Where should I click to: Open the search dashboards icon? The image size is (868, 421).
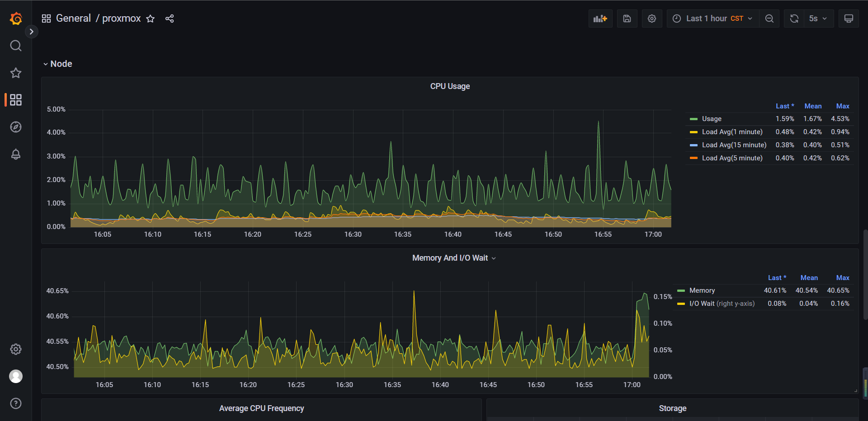click(16, 46)
